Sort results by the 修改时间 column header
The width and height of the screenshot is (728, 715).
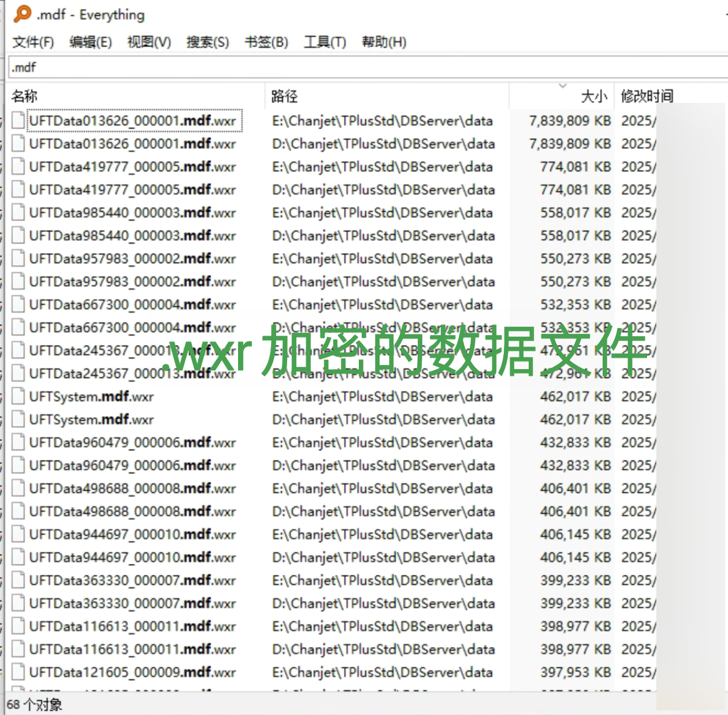pos(647,96)
